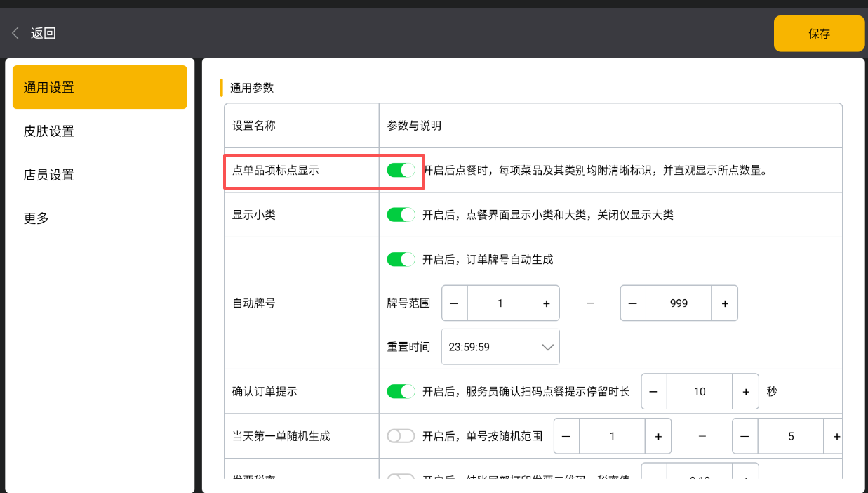Screen dimensions: 868x493
Task: Toggle the 自动牌号 automatic generation switch
Action: pyautogui.click(x=401, y=259)
